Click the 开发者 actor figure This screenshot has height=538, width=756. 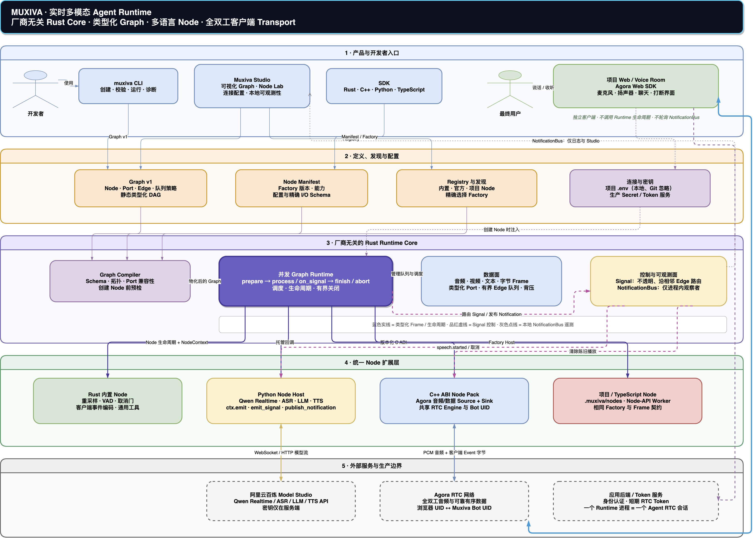pos(35,89)
